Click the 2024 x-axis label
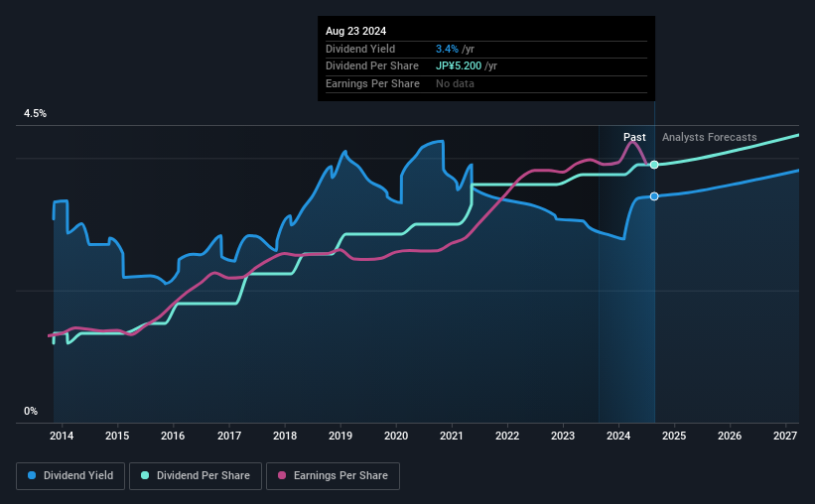The height and width of the screenshot is (504, 815). 618,436
